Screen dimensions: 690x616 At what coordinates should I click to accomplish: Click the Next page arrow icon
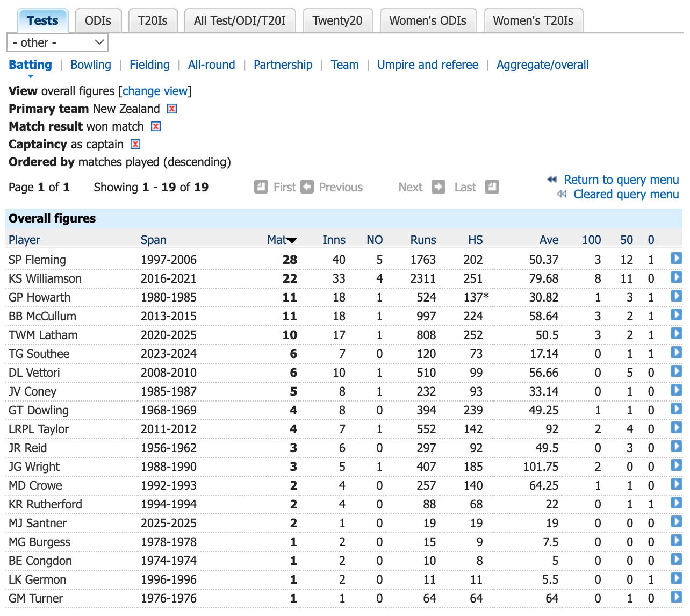pos(439,187)
